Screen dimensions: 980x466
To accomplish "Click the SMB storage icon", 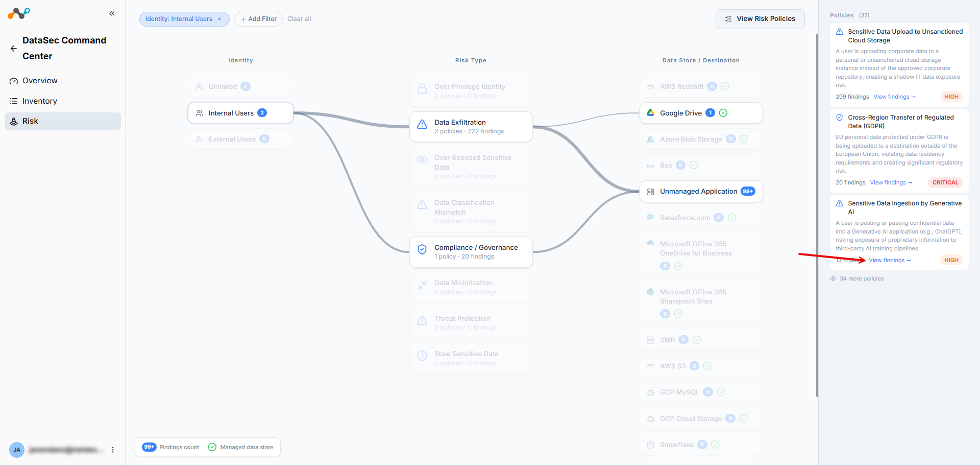I will 650,340.
